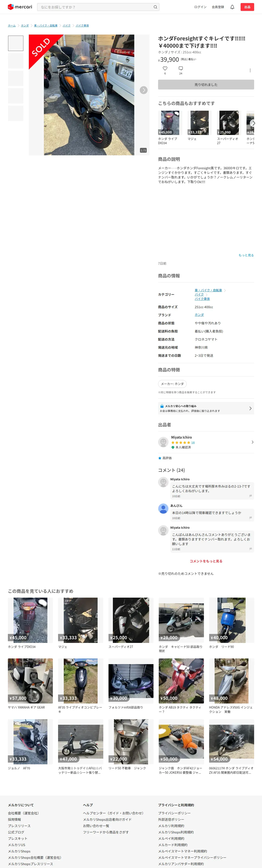Open ¥47,000 トゥデイ AF61 listing
This screenshot has width=262, height=868.
pyautogui.click(x=80, y=747)
